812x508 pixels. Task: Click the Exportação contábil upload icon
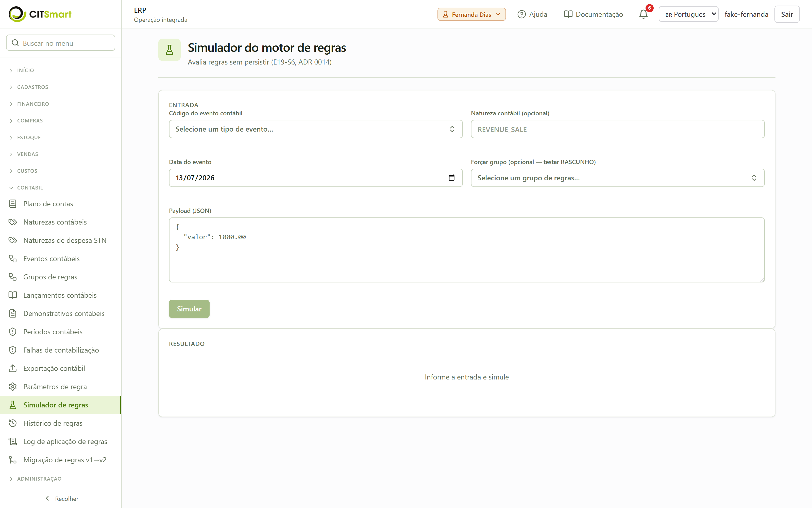tap(13, 368)
